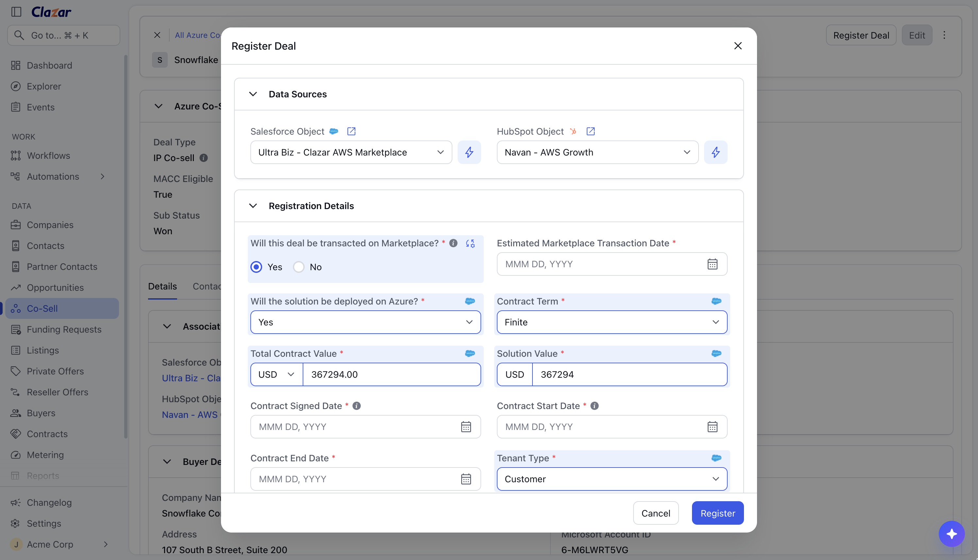Click info icon beside Contract Start Date
978x560 pixels.
595,406
